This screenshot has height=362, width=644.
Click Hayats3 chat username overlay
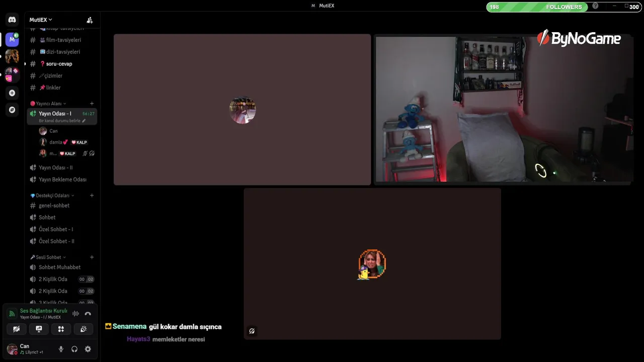pyautogui.click(x=138, y=339)
